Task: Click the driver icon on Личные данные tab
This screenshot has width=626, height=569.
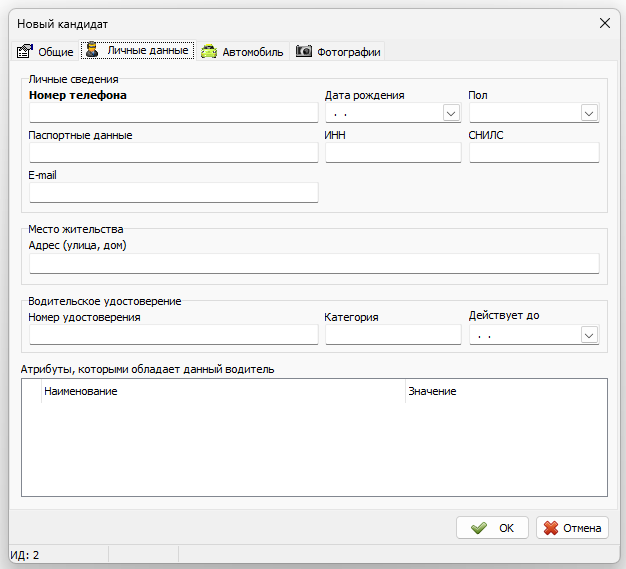Action: (92, 50)
